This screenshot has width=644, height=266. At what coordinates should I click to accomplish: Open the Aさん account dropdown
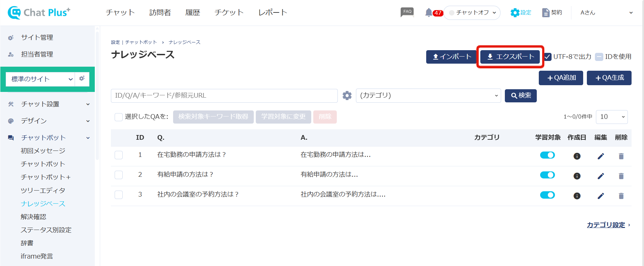tap(606, 13)
